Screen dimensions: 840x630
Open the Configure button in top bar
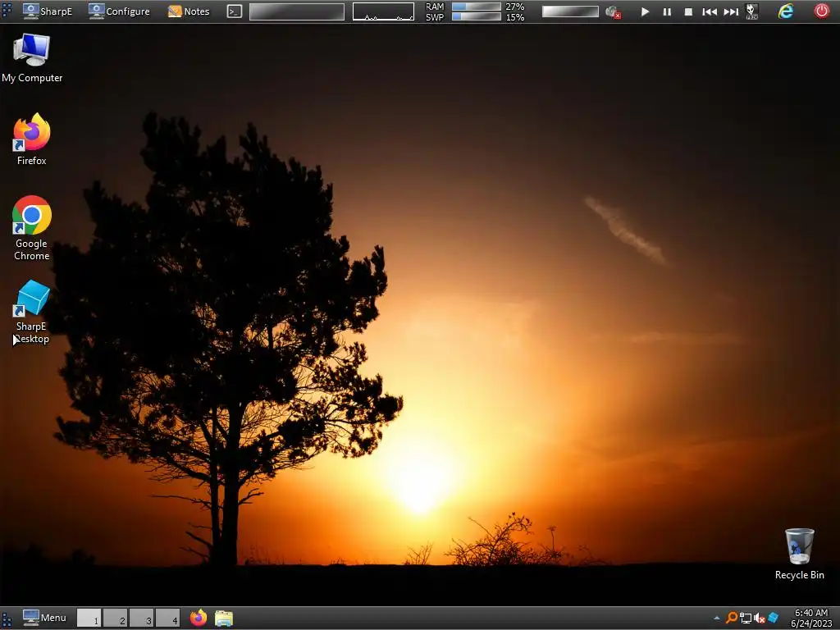click(x=119, y=11)
